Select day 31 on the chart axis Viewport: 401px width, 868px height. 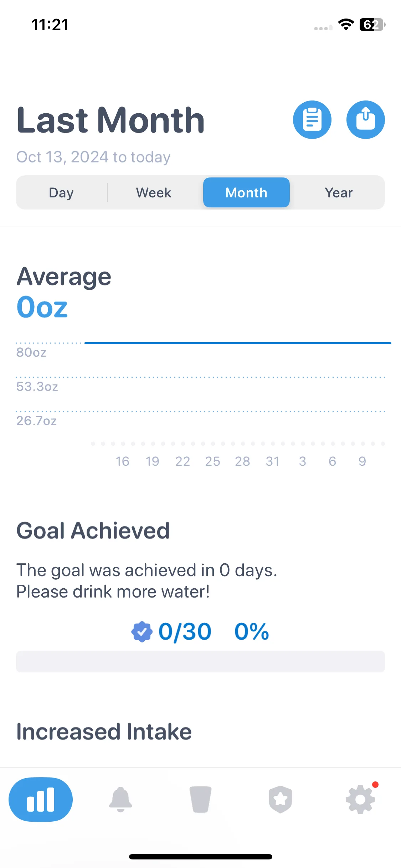(273, 461)
